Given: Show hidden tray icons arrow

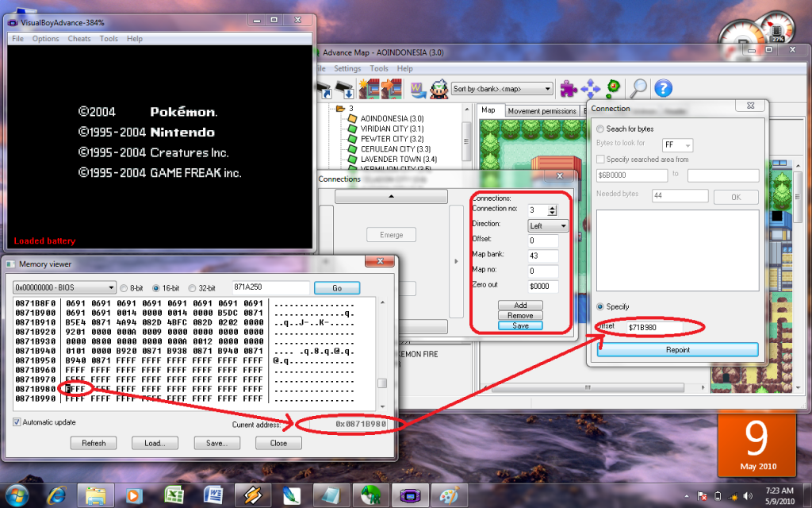Looking at the screenshot, I should click(x=687, y=496).
